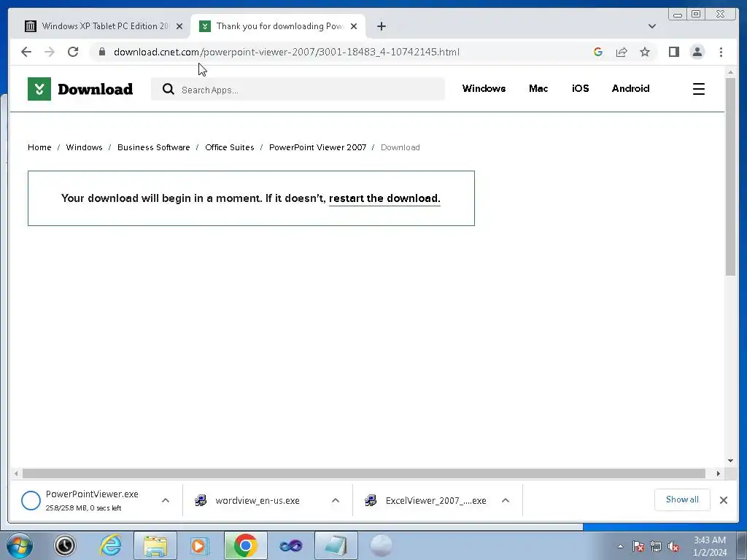Go back to the previous page
This screenshot has height=560, width=747.
pyautogui.click(x=26, y=52)
